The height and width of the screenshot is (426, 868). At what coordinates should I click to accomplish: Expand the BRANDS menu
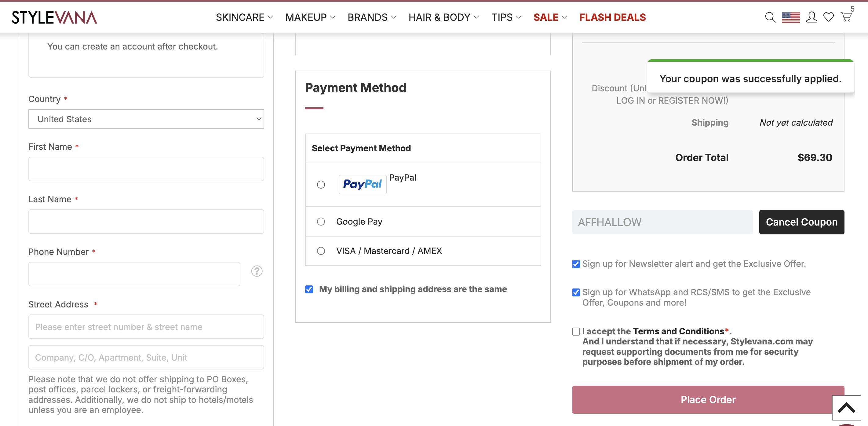click(x=372, y=17)
